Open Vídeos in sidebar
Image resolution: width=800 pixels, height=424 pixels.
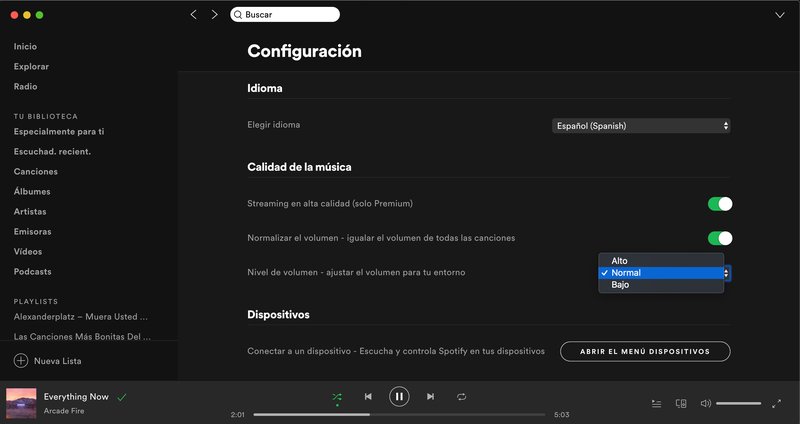tap(28, 252)
